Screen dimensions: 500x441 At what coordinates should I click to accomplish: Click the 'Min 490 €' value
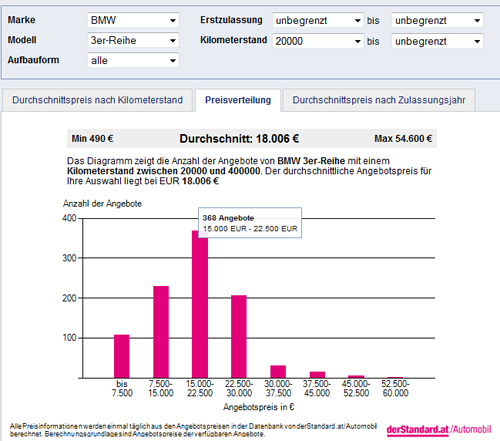[92, 139]
